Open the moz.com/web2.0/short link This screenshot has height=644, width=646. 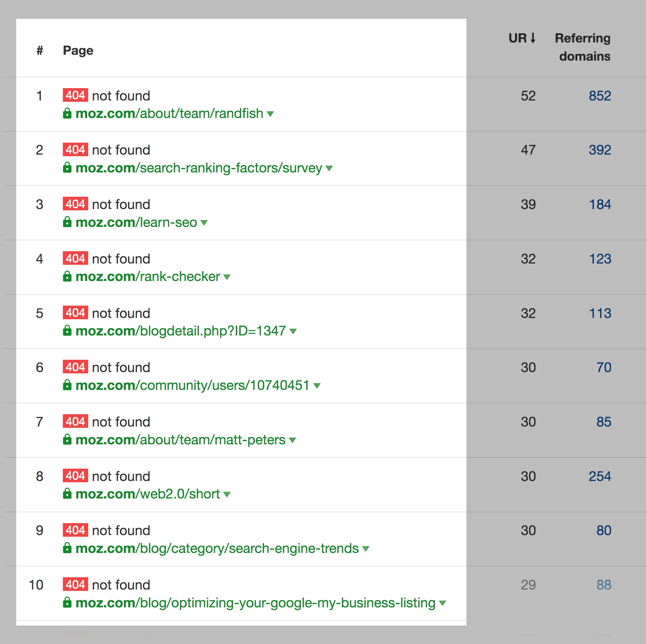pos(148,494)
